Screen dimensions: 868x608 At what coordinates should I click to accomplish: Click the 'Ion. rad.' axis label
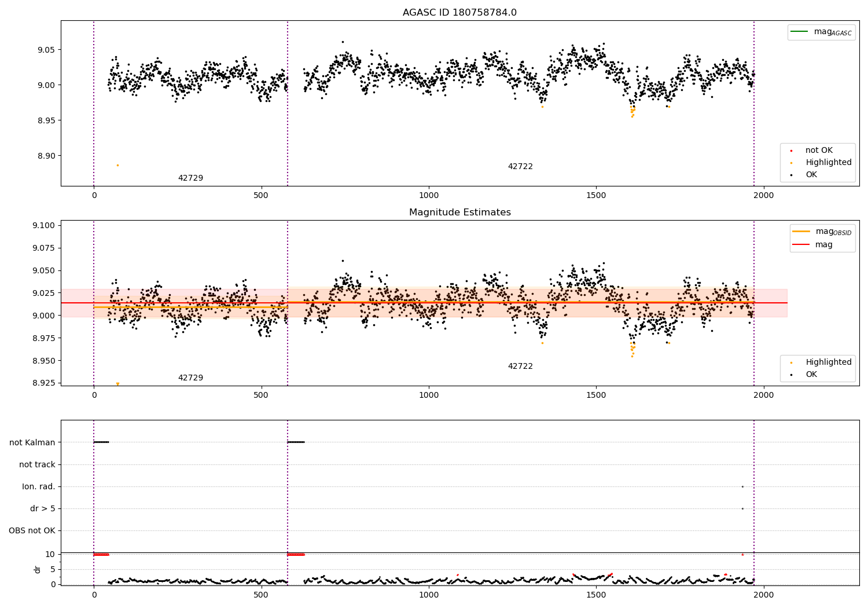[x=39, y=486]
